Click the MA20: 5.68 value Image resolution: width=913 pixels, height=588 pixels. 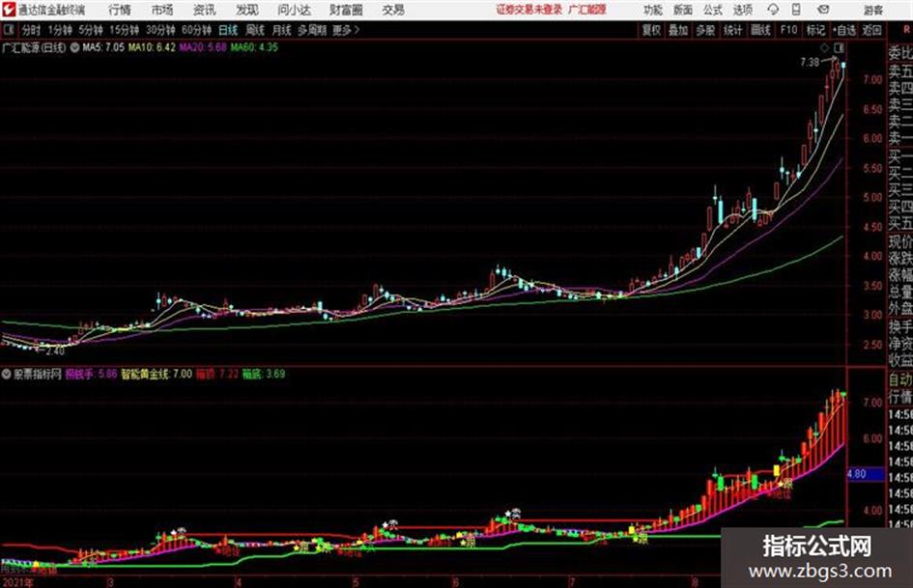[x=202, y=47]
